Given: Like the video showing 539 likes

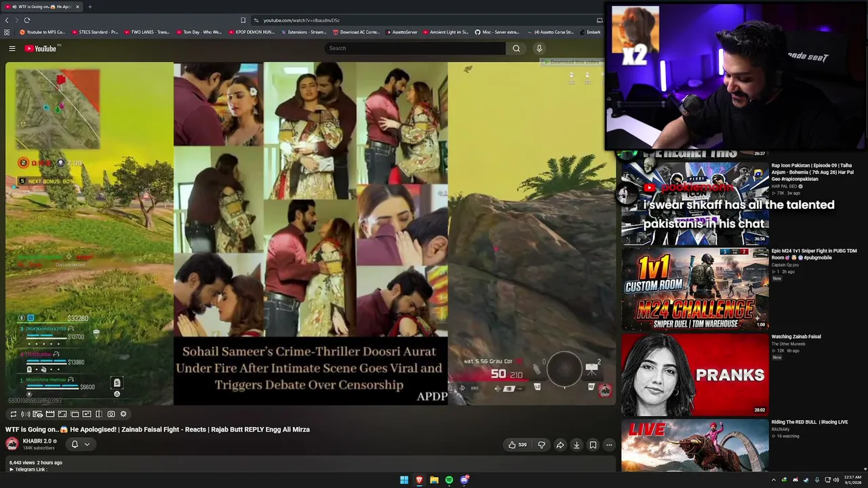Looking at the screenshot, I should [x=517, y=445].
